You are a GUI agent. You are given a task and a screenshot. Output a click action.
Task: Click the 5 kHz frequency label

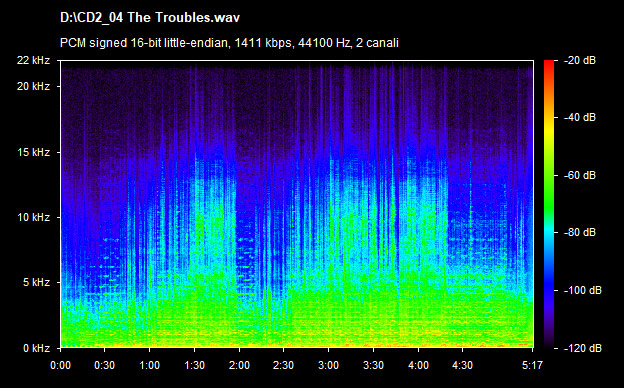click(x=36, y=283)
